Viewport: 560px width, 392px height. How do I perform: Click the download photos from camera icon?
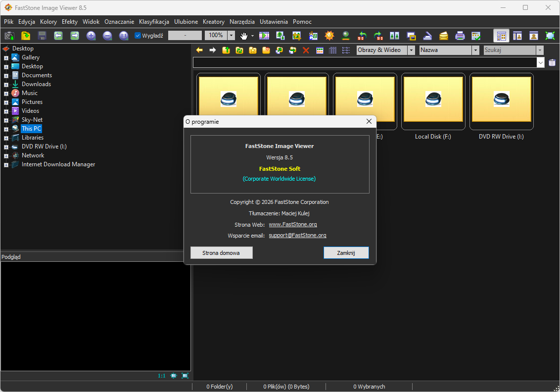coord(9,36)
